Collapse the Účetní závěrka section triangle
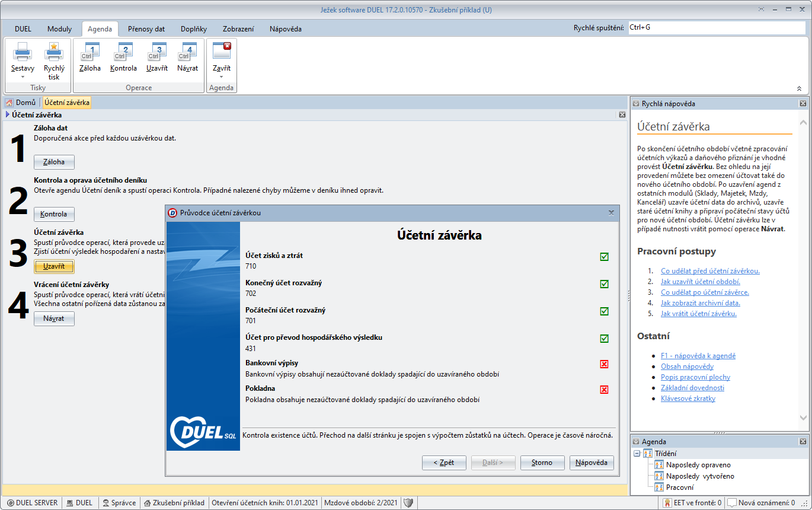 click(x=8, y=115)
